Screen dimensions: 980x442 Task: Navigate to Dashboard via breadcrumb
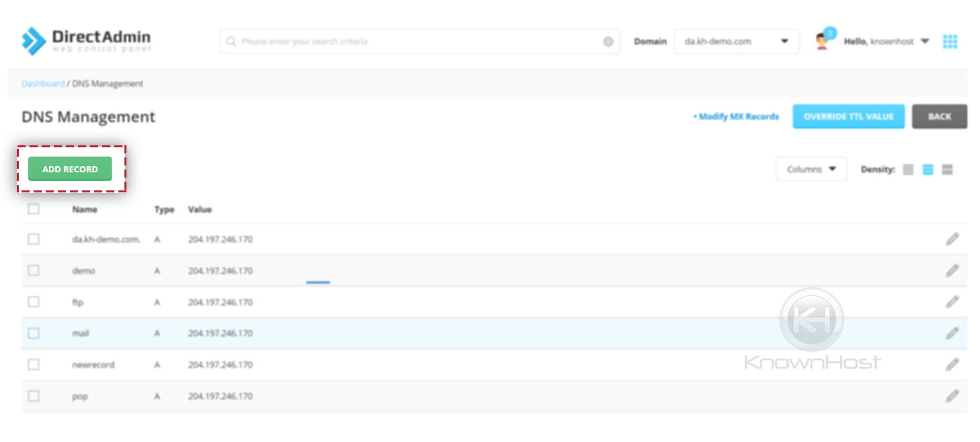click(x=42, y=83)
